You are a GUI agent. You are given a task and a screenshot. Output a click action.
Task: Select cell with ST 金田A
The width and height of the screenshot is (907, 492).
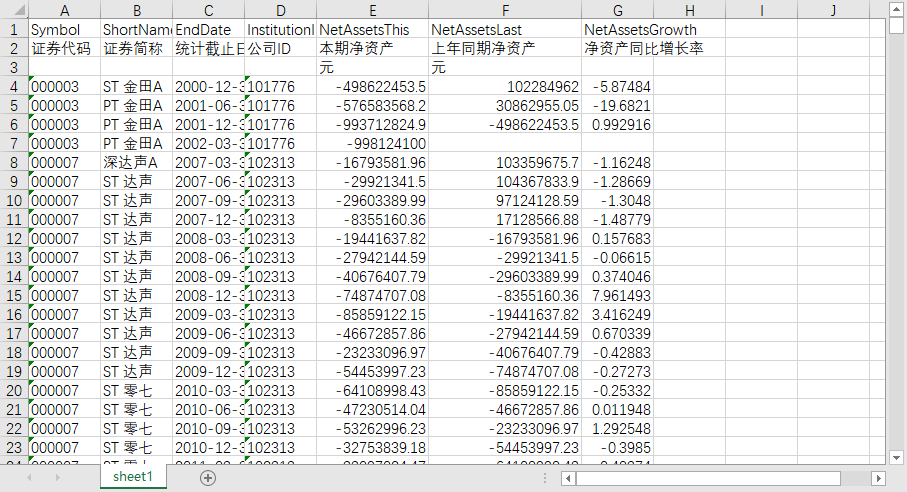tap(137, 87)
